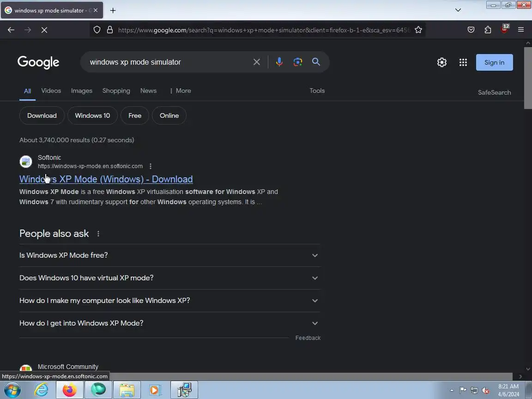Screen dimensions: 532x399
Task: Click the muted volume tray icon
Action: (485, 391)
